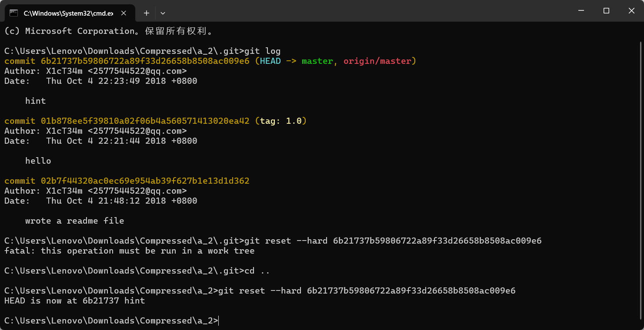Click the "wrote a readme file" commit message
644x330 pixels.
[74, 221]
